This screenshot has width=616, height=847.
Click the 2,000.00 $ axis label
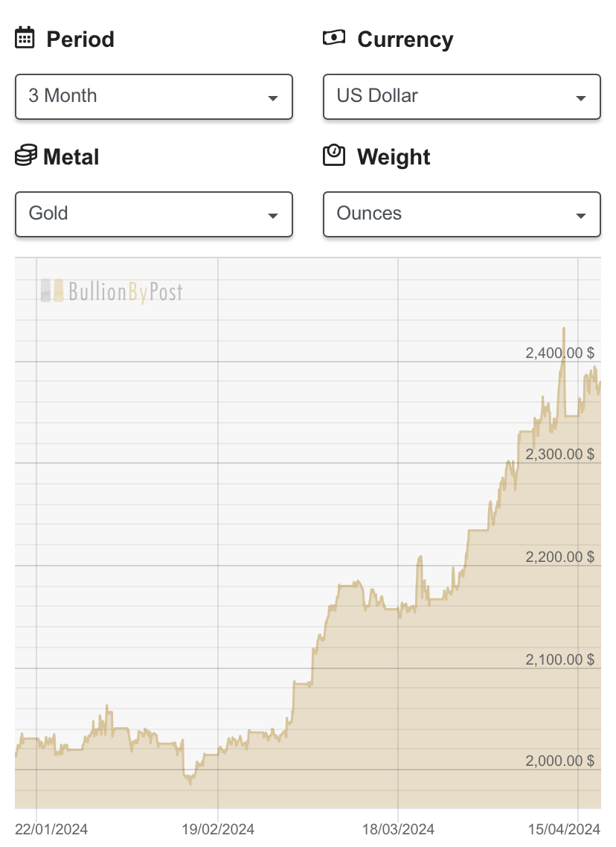point(560,761)
